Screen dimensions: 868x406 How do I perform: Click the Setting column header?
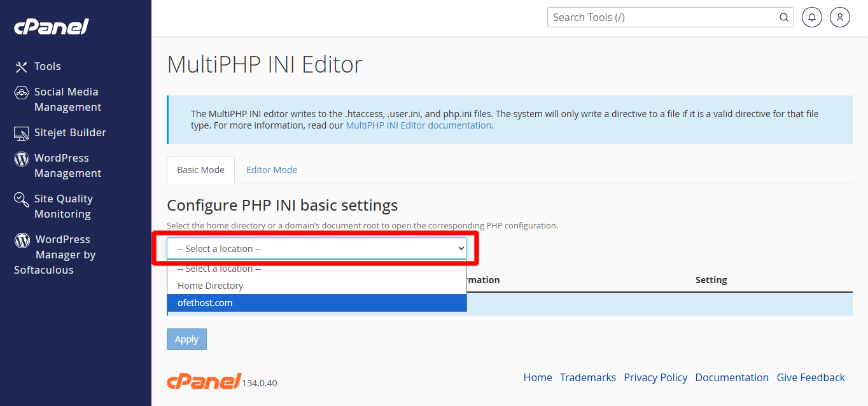pos(711,280)
